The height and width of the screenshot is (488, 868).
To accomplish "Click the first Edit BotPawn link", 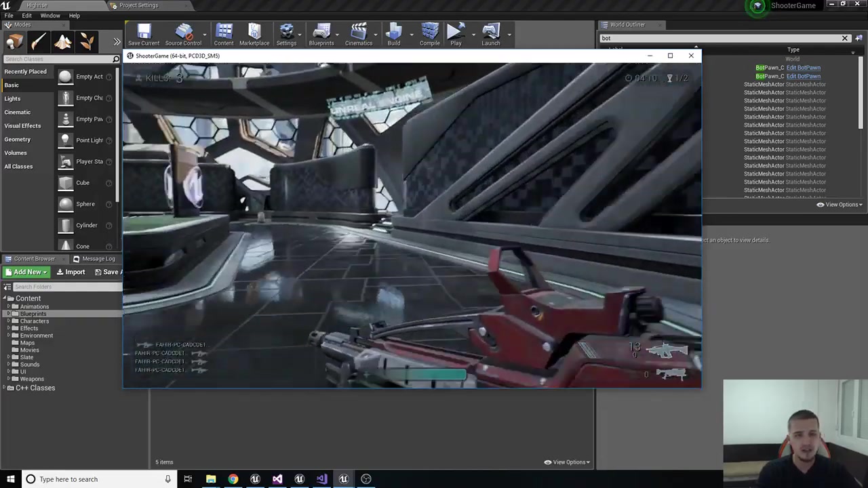I will click(803, 68).
